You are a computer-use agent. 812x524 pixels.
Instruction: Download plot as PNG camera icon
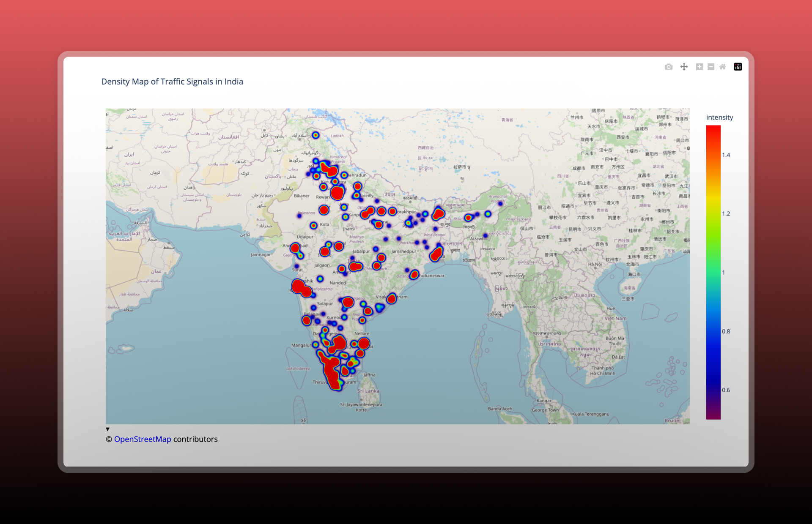(x=668, y=67)
